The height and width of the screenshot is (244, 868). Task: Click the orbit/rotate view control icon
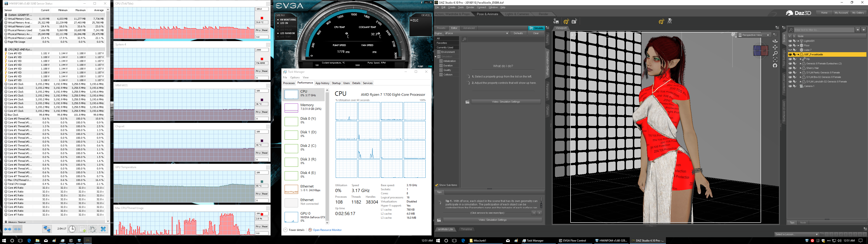(x=775, y=41)
